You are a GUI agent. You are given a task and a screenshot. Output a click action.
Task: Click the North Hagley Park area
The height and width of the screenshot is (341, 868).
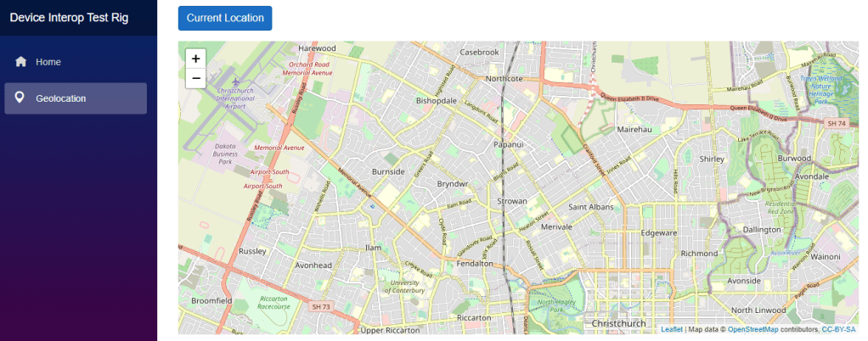[556, 305]
